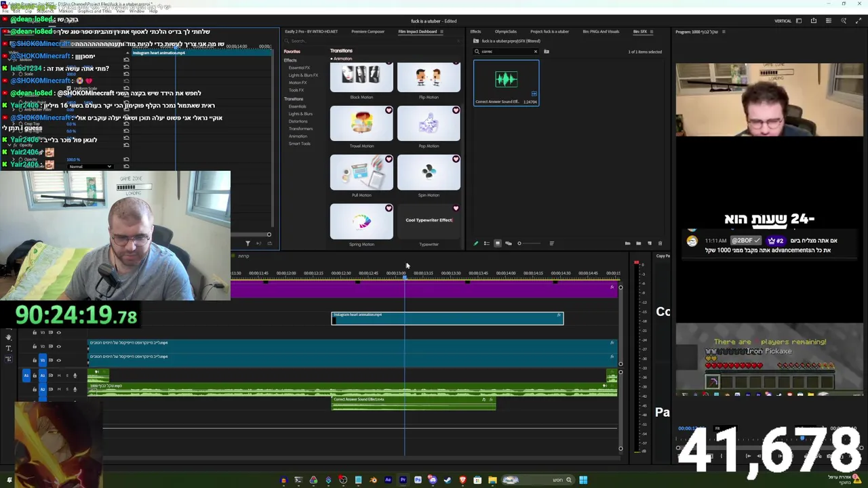Toggle favorite heart on Typewriter

point(456,208)
